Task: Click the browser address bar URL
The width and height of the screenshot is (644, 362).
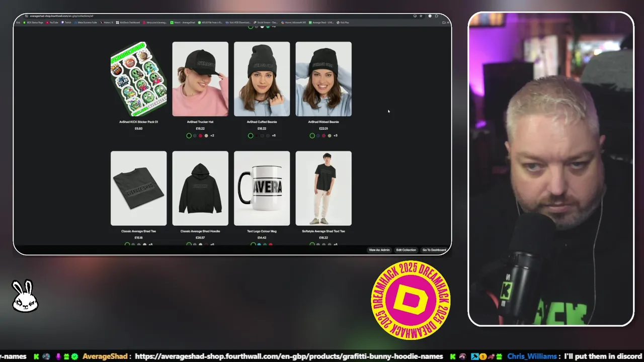Action: click(x=61, y=16)
